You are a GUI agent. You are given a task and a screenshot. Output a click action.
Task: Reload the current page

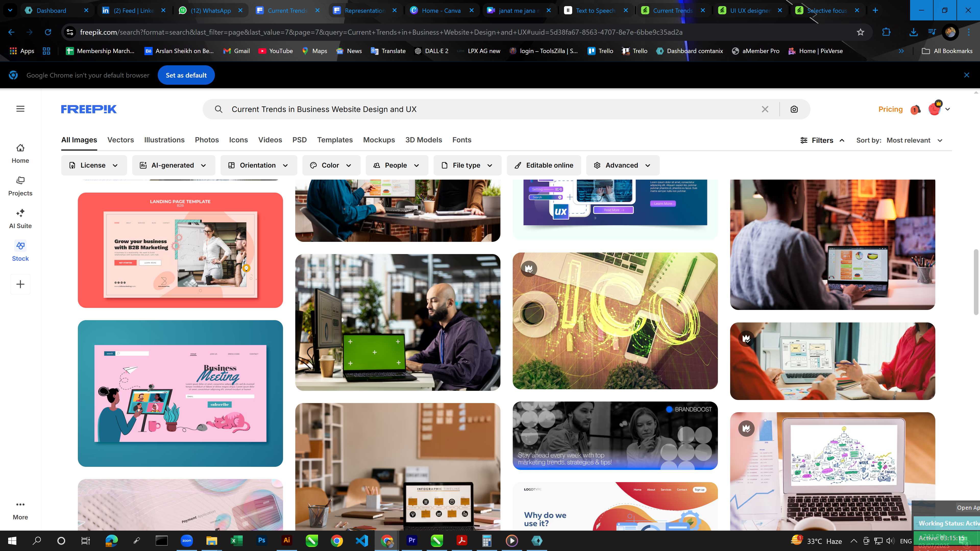point(48,32)
